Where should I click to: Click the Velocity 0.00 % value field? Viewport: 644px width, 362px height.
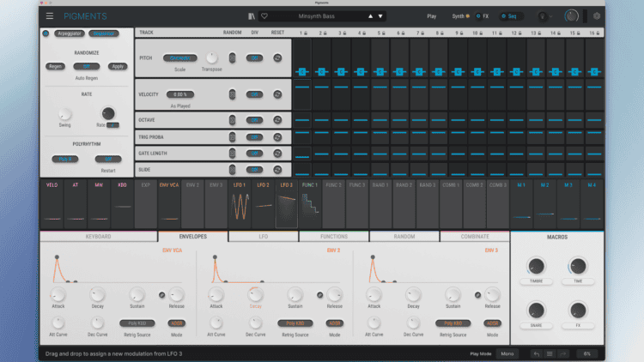point(180,94)
